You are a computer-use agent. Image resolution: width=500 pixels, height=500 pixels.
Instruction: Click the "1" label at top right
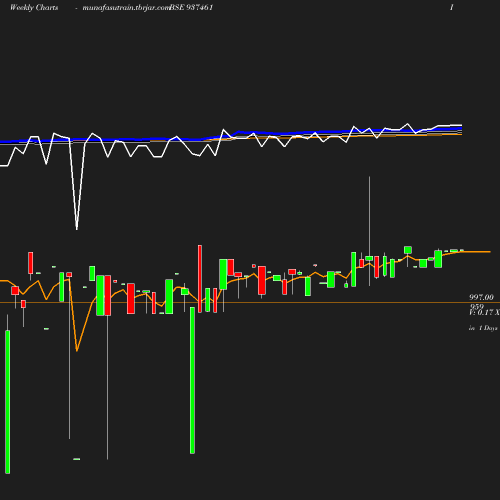tap(452, 7)
